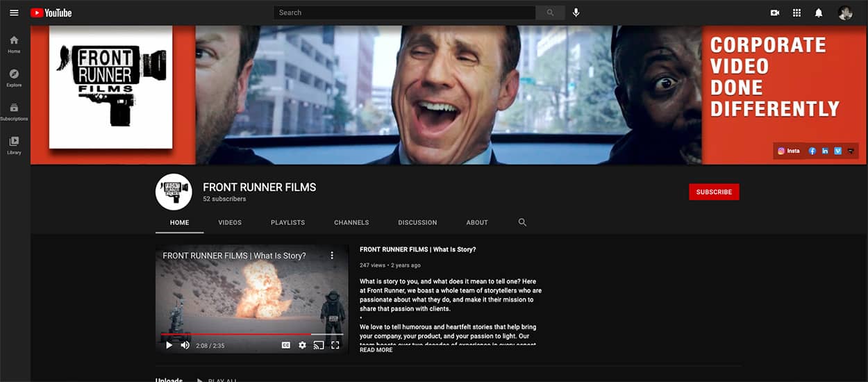
Task: Click the 52 subscribers text
Action: (x=224, y=199)
